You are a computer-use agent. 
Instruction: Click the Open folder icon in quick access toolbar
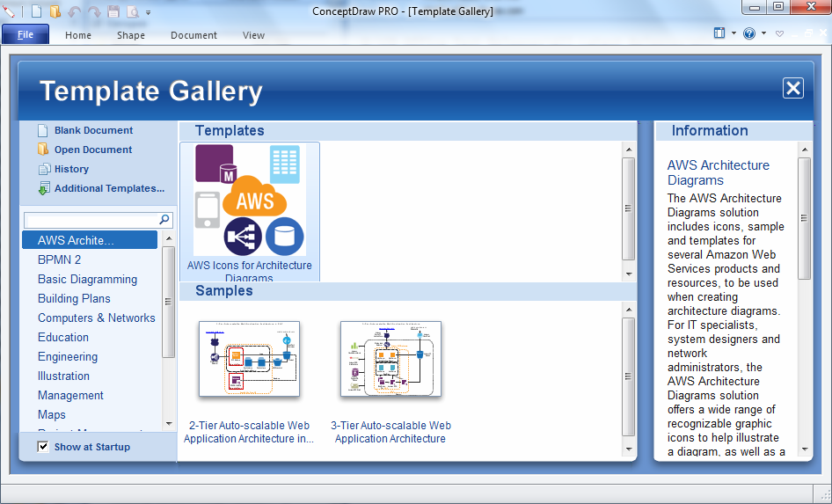pyautogui.click(x=55, y=11)
